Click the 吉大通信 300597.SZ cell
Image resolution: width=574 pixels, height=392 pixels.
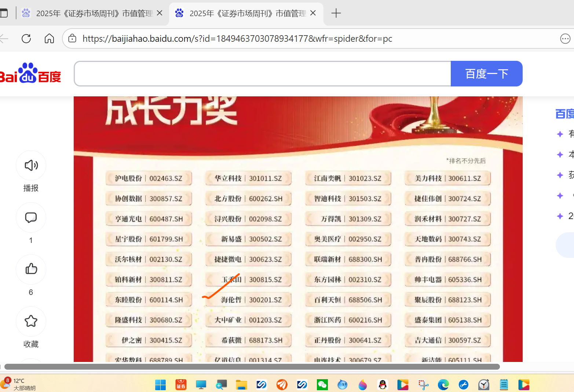[448, 340]
